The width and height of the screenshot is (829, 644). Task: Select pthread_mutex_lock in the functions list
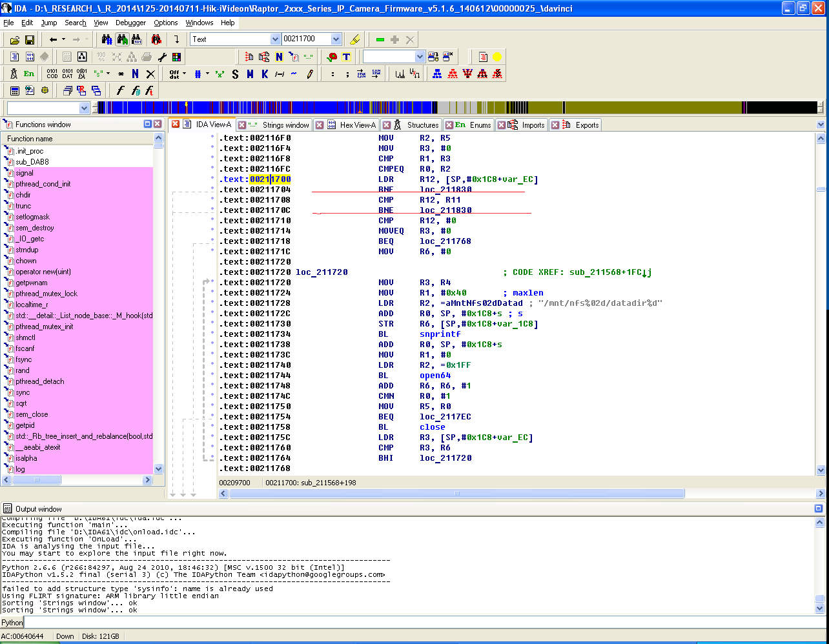click(x=46, y=294)
